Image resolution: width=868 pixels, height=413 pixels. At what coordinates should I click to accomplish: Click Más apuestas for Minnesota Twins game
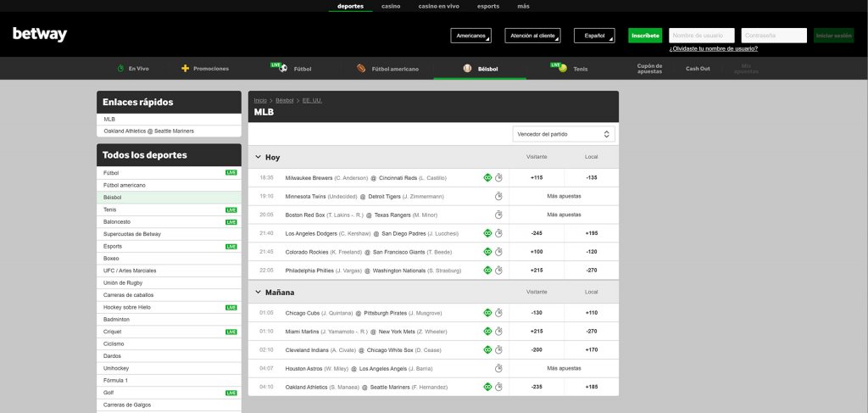point(564,196)
